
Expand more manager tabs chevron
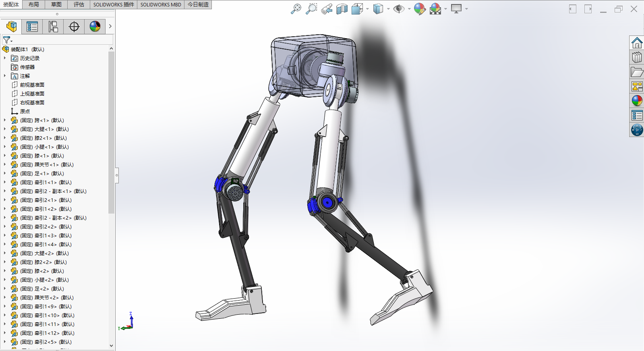pyautogui.click(x=110, y=27)
